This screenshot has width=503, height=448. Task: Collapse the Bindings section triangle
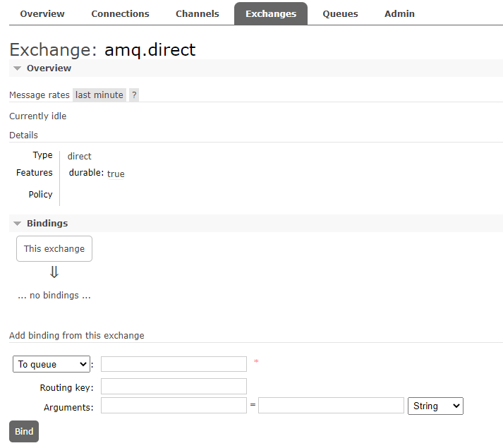(x=18, y=224)
